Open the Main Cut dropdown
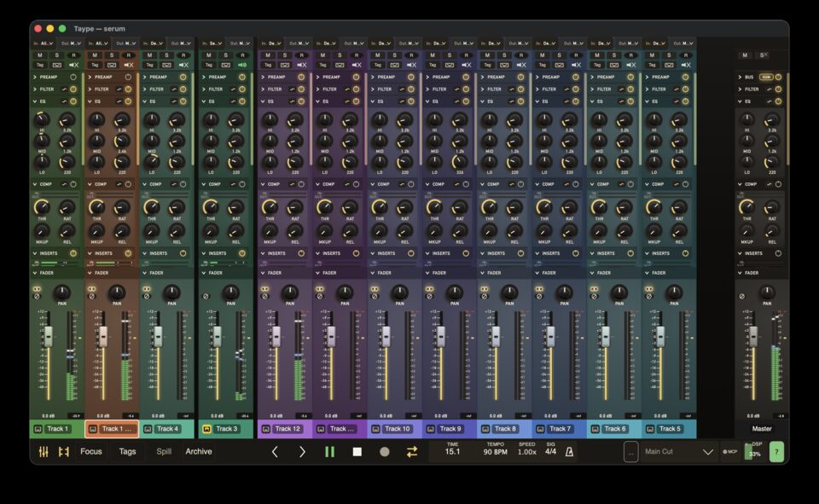 tap(678, 452)
